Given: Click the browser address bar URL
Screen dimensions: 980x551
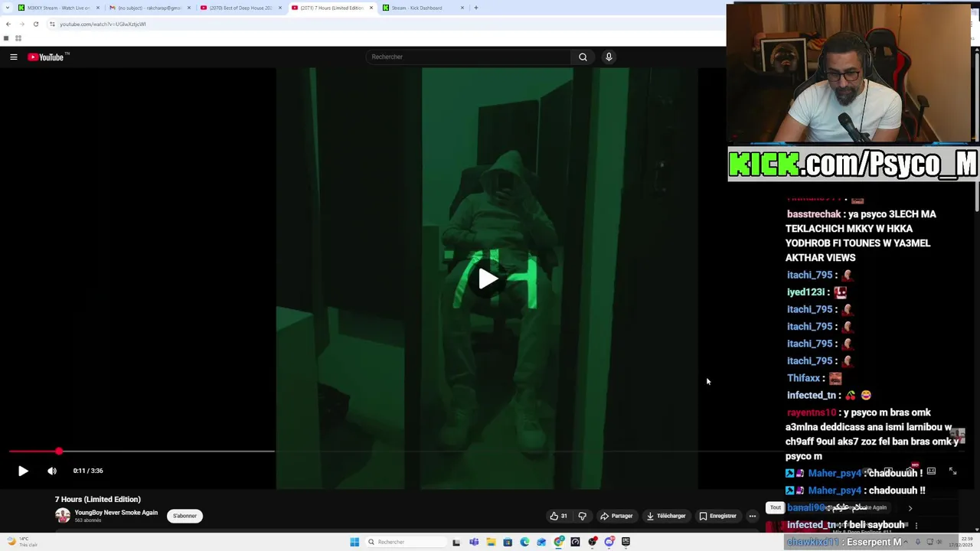Looking at the screenshot, I should click(x=103, y=24).
